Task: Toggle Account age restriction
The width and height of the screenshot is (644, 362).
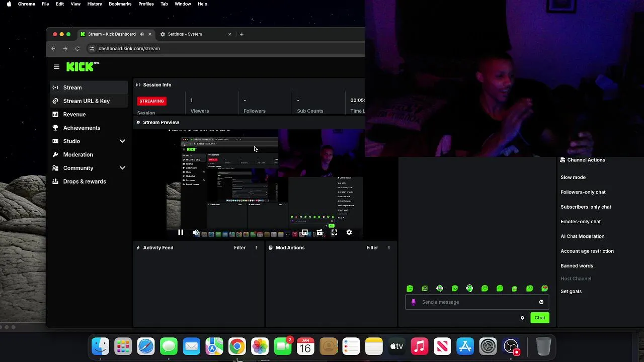Action: tap(587, 251)
